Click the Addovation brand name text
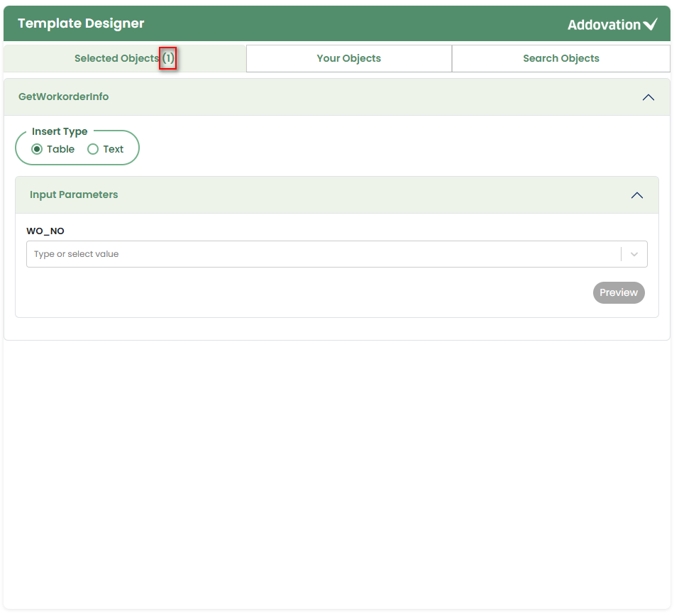 click(604, 25)
